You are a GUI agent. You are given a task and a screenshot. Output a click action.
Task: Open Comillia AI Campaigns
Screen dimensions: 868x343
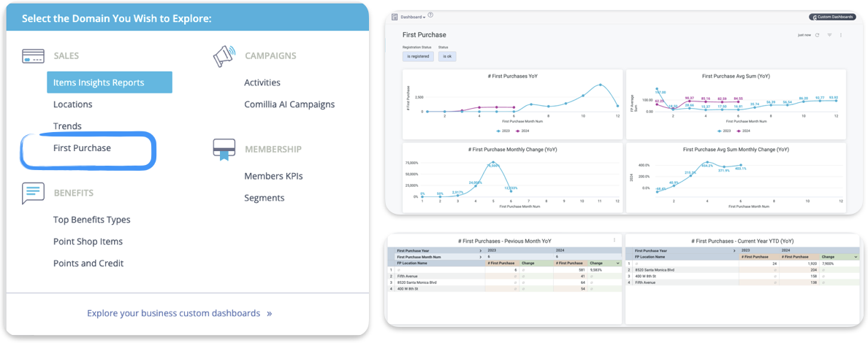(x=289, y=104)
